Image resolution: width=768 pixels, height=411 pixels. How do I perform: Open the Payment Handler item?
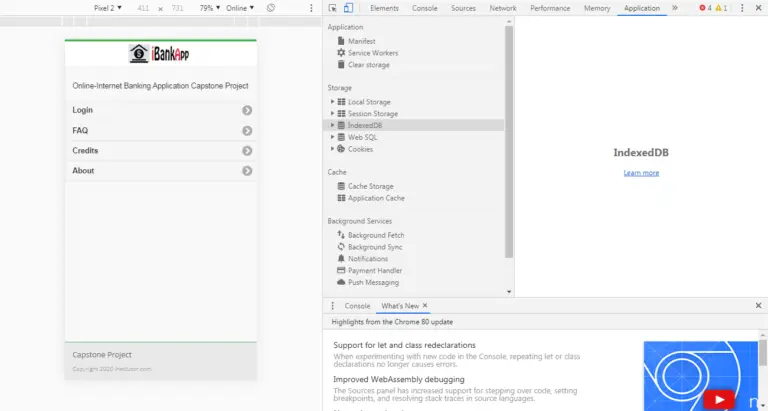374,271
